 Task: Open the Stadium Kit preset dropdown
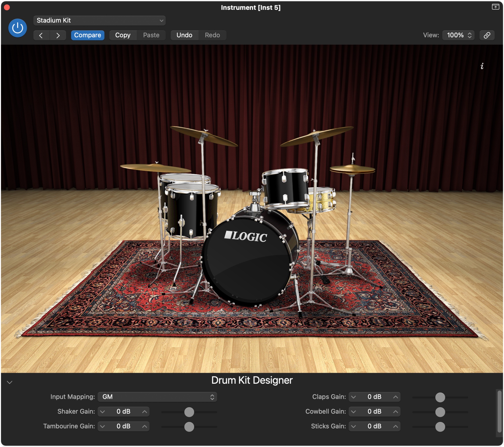tap(99, 20)
